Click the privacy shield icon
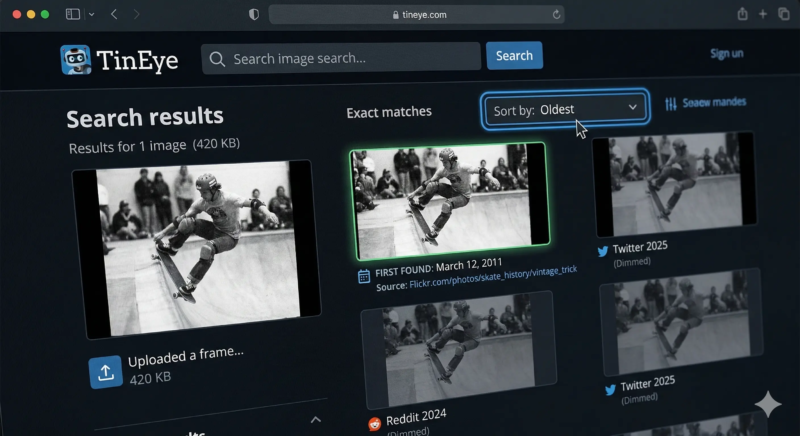This screenshot has height=436, width=800. coord(254,14)
